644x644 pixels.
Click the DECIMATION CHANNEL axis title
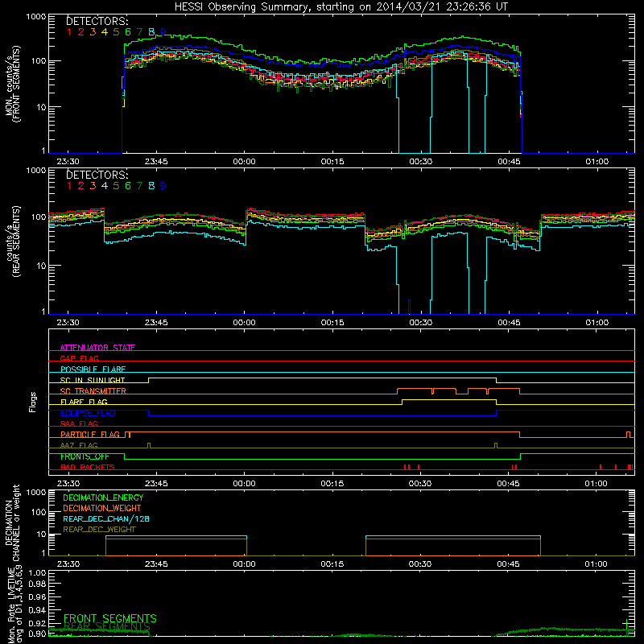pyautogui.click(x=12, y=522)
